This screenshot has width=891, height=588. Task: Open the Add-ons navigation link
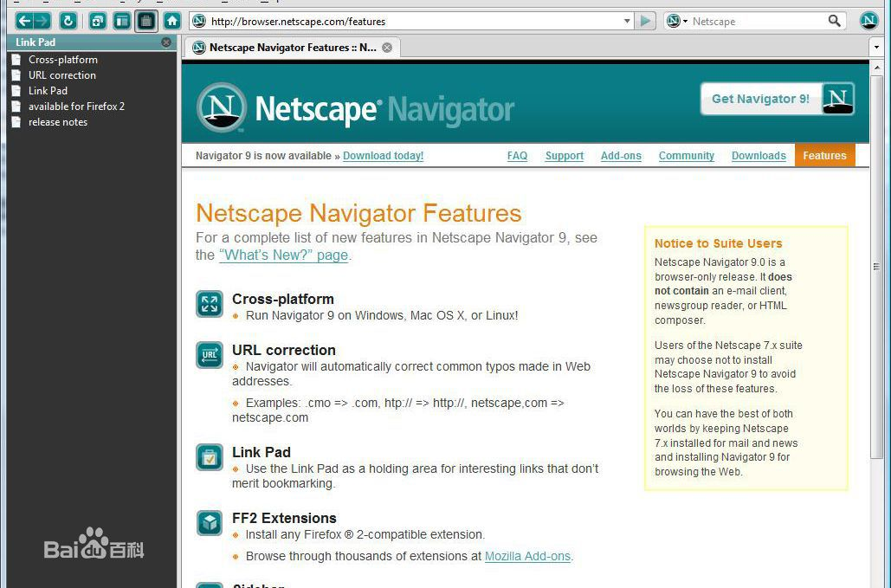point(621,156)
